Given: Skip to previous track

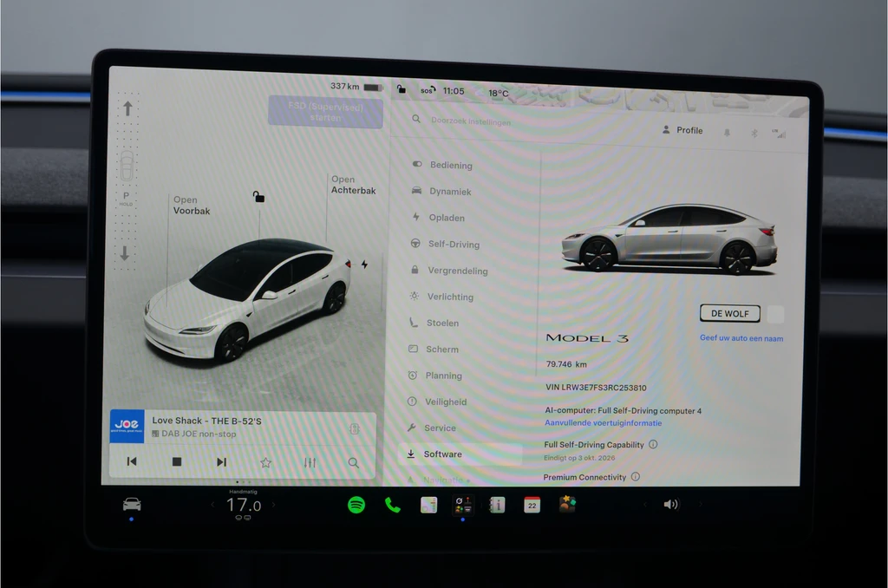Looking at the screenshot, I should point(132,461).
